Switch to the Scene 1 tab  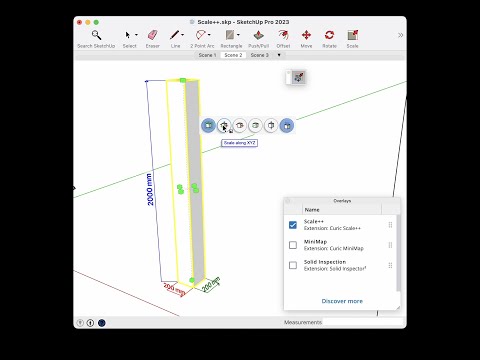(207, 55)
